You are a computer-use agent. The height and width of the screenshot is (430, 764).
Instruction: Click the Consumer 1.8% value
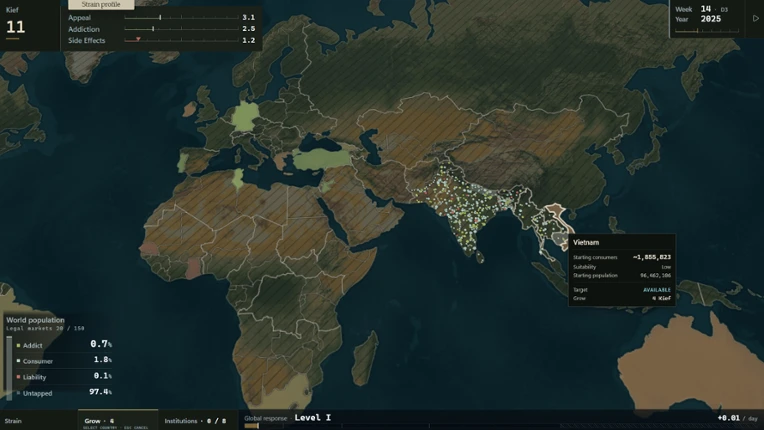(x=102, y=359)
